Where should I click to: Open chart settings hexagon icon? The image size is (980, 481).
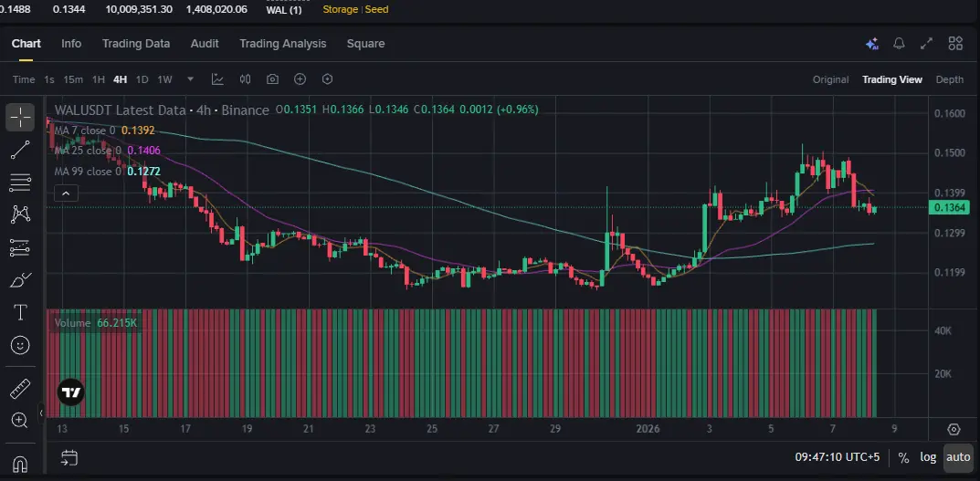(328, 79)
